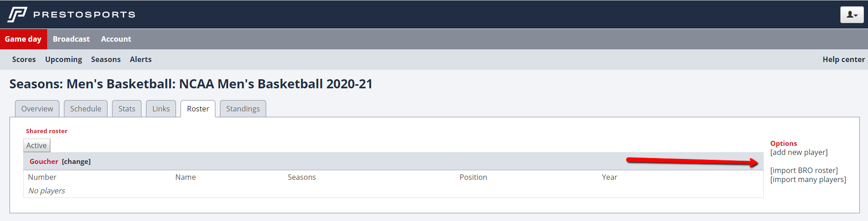Open the Standings tab

click(243, 109)
